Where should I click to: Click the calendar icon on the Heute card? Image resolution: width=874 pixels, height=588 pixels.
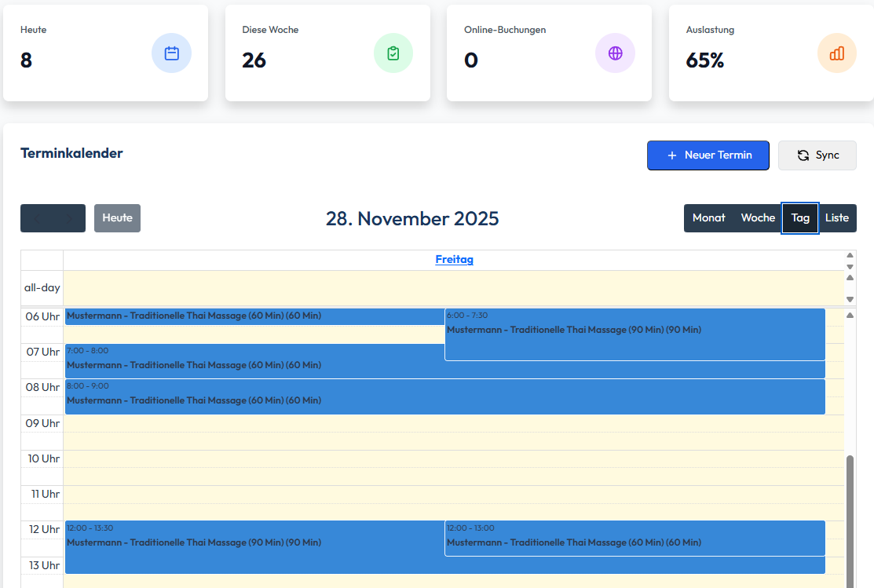(171, 53)
